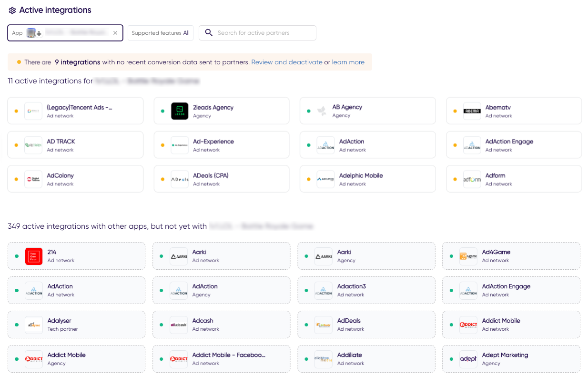The width and height of the screenshot is (588, 376).
Task: Click the Review and deactivate link
Action: tap(286, 62)
